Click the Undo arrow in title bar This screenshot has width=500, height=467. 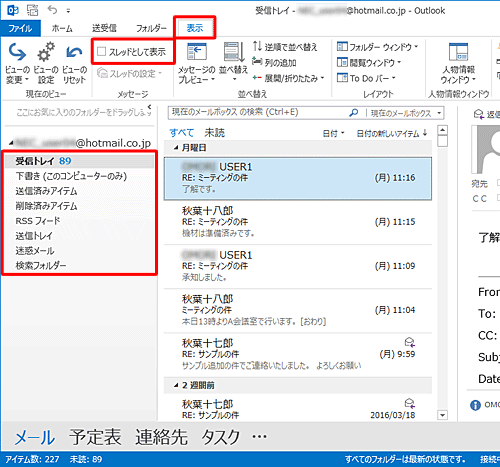point(52,10)
